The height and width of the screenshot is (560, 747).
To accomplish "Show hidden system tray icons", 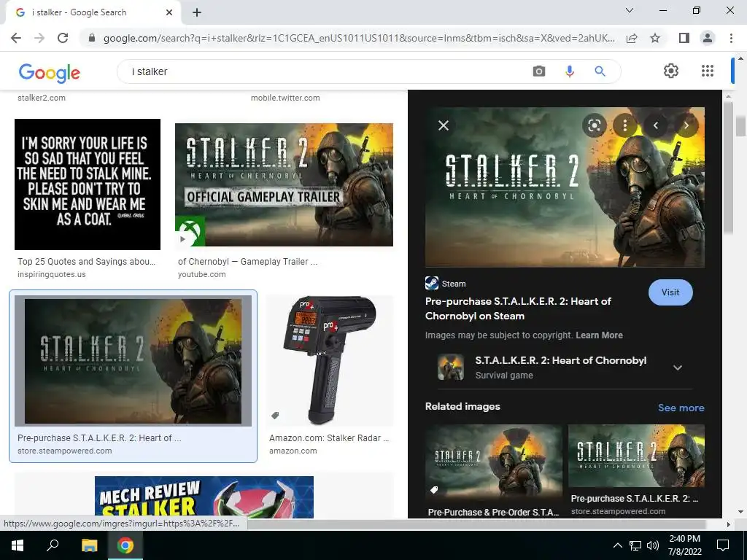I will click(x=617, y=545).
